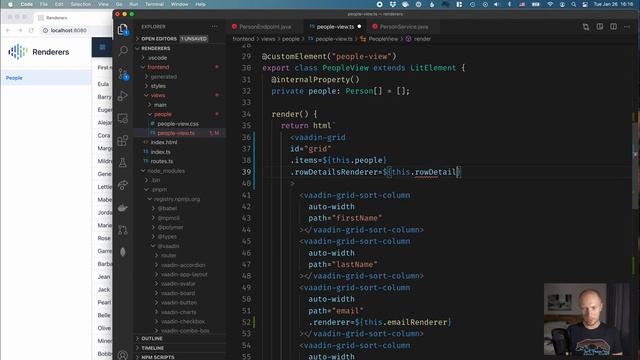
Task: Open the Extensions view
Action: [122, 141]
